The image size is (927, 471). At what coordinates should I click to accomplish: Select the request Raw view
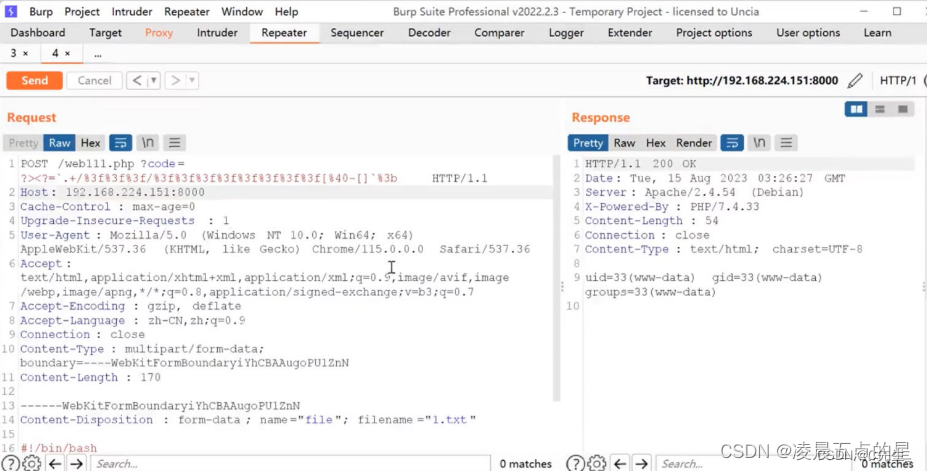click(x=59, y=142)
